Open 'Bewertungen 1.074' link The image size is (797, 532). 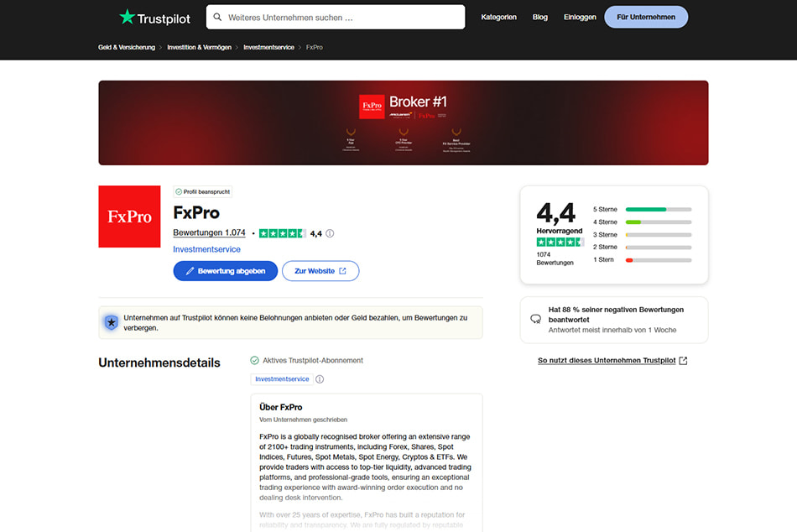(x=209, y=233)
